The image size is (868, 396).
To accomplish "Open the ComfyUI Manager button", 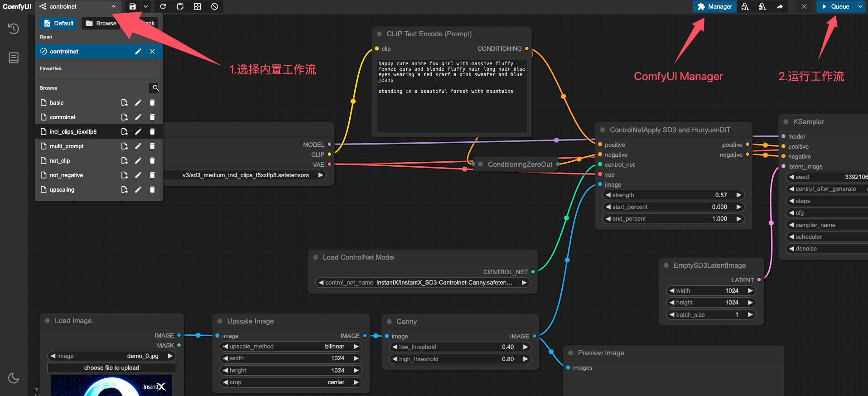I will click(714, 6).
